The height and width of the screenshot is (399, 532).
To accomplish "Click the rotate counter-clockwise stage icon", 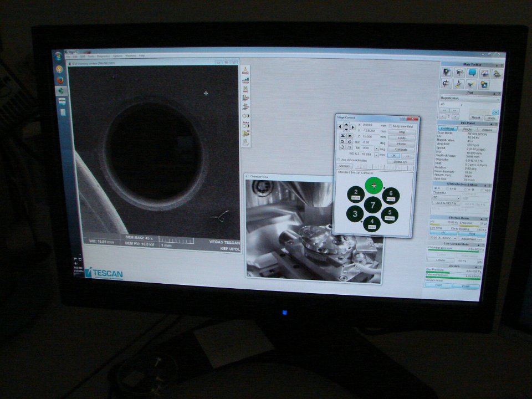I will 342,142.
